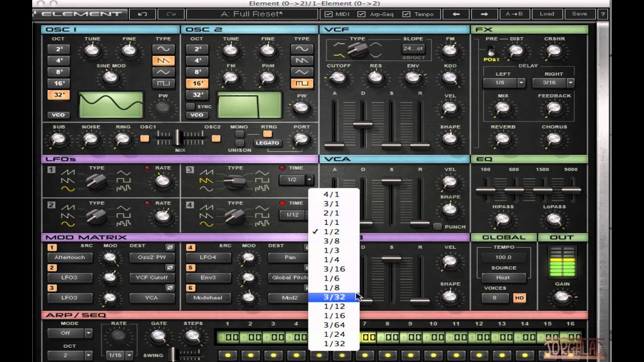Select sine waveform type in OSC 1

click(x=163, y=49)
